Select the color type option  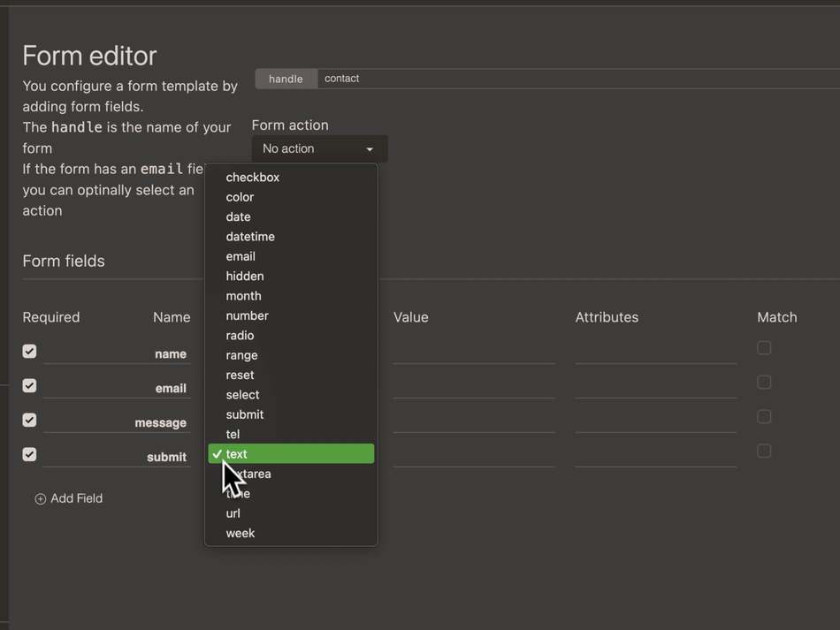[x=240, y=197]
